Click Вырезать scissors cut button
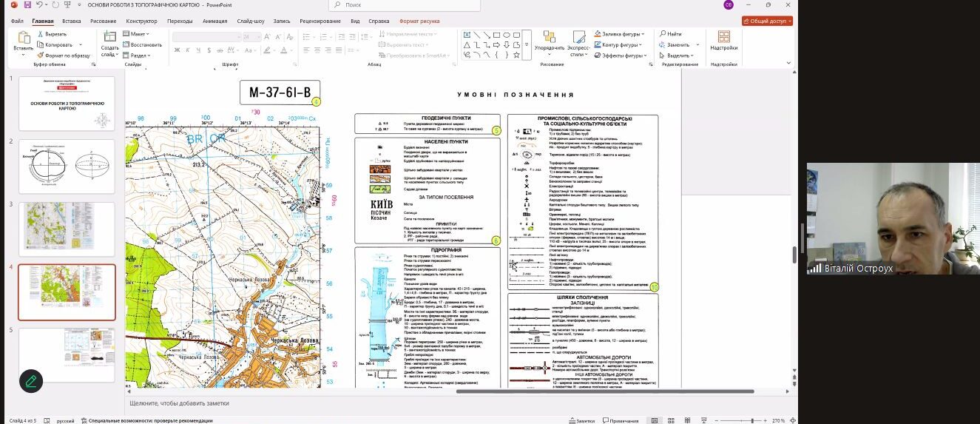The image size is (980, 424). point(50,34)
